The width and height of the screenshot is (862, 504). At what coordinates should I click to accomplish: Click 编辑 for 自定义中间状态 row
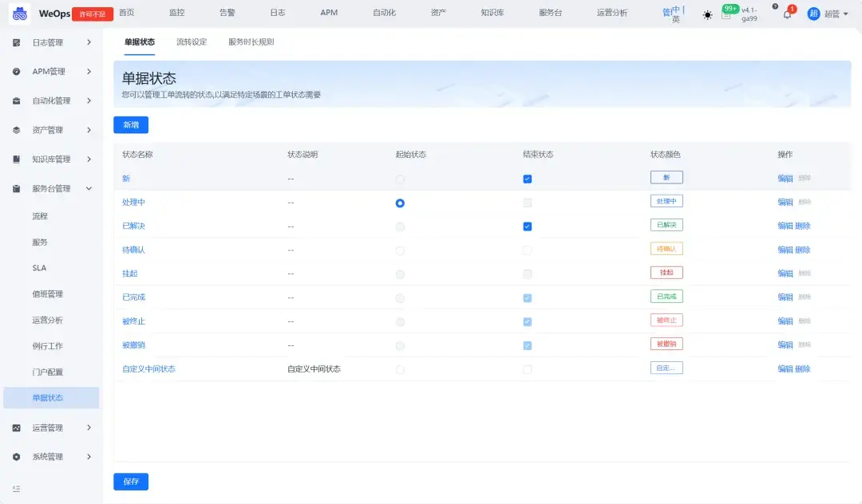click(x=785, y=369)
